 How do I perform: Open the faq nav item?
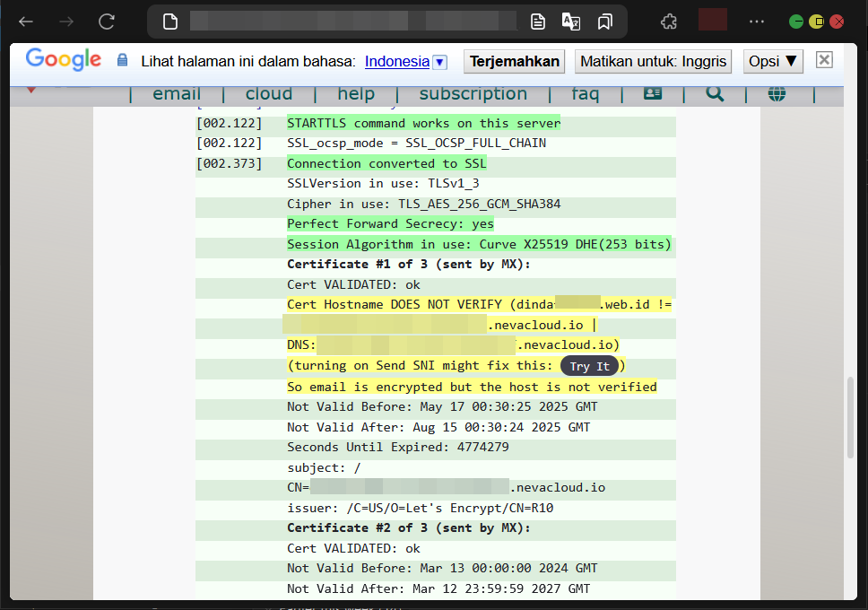click(x=586, y=93)
